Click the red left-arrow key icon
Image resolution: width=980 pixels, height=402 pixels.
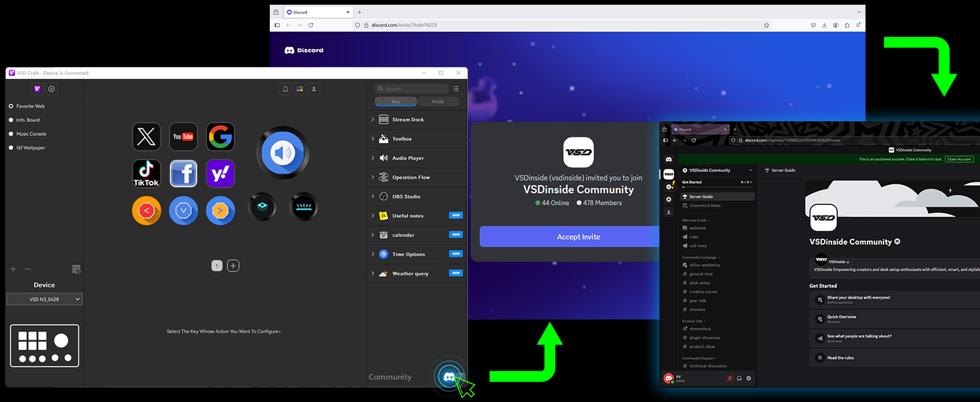point(146,210)
